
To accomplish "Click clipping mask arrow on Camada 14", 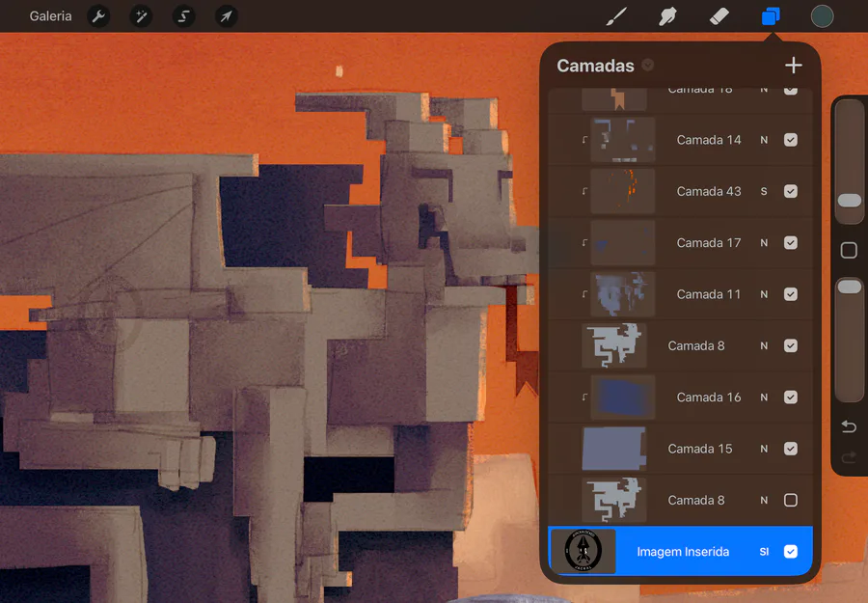I will point(584,140).
